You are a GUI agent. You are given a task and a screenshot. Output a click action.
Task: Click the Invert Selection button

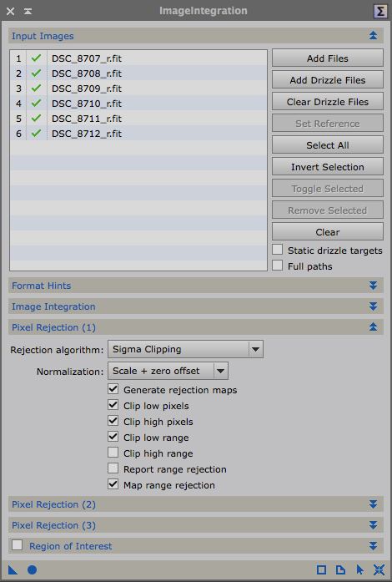point(328,167)
